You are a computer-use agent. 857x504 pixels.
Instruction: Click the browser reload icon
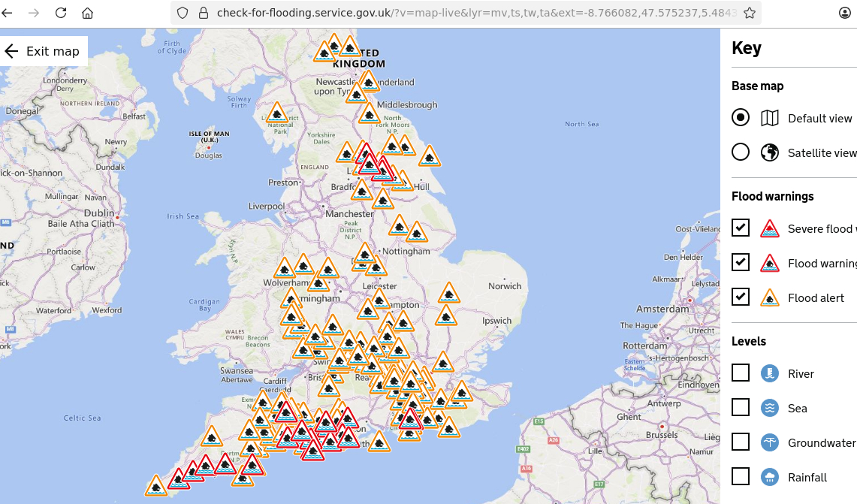[x=61, y=13]
